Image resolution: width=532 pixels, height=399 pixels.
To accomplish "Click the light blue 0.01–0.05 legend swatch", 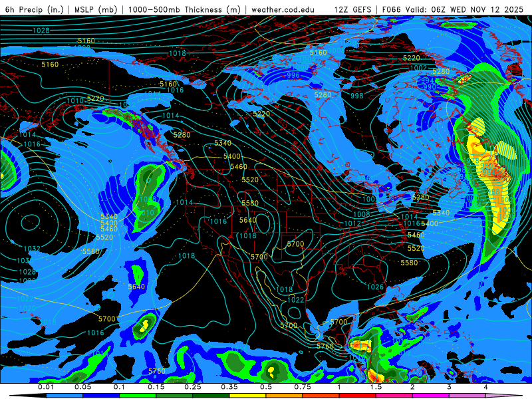I will point(65,396).
